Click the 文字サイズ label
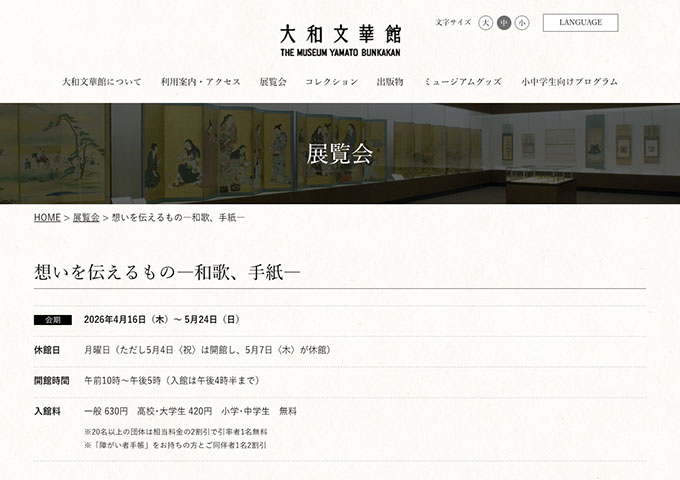Image resolution: width=680 pixels, height=480 pixels. pyautogui.click(x=453, y=23)
